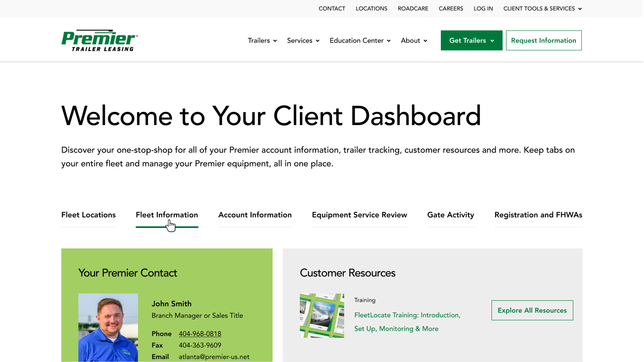Image resolution: width=644 pixels, height=362 pixels.
Task: Click the fax number 404-363-9609
Action: pyautogui.click(x=200, y=345)
